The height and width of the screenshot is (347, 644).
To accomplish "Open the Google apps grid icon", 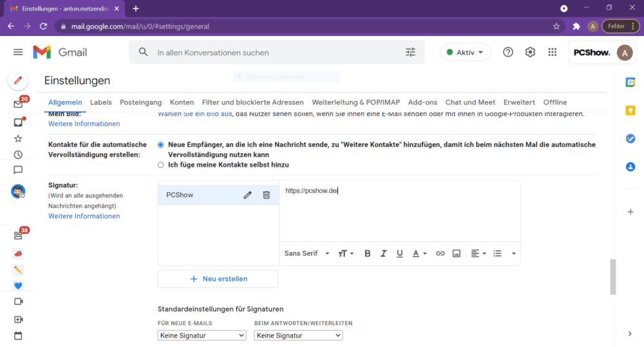I will [x=553, y=52].
